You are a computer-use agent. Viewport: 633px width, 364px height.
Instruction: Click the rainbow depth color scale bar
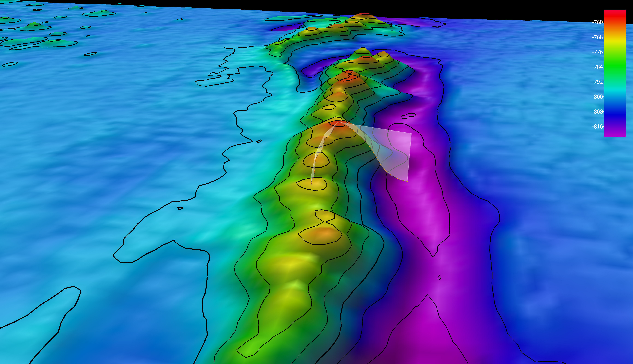click(x=615, y=73)
